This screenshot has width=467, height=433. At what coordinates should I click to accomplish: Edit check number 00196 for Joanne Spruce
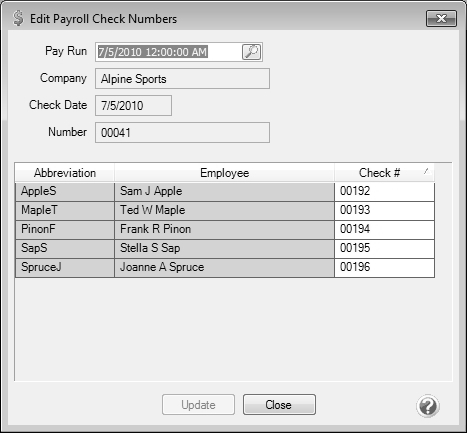(384, 267)
